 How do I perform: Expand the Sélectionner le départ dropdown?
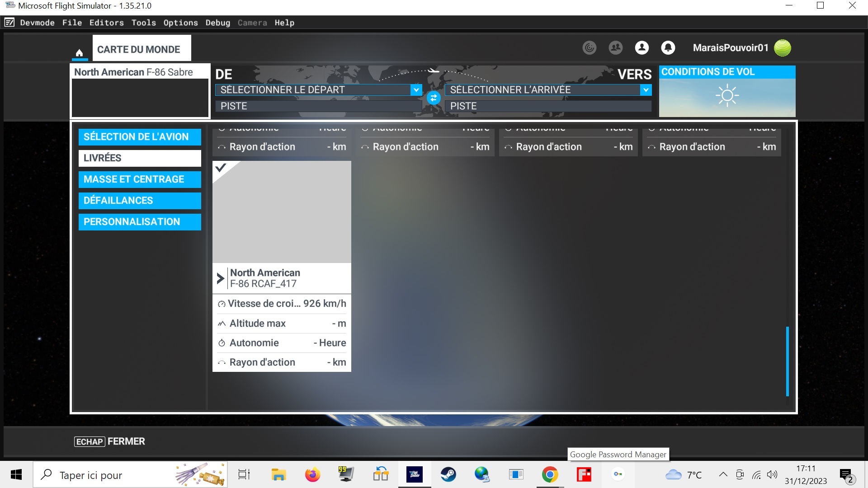[x=416, y=90]
